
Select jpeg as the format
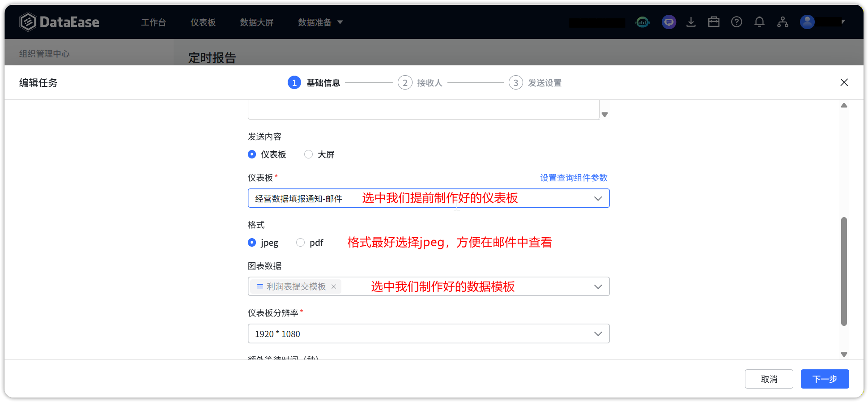252,243
